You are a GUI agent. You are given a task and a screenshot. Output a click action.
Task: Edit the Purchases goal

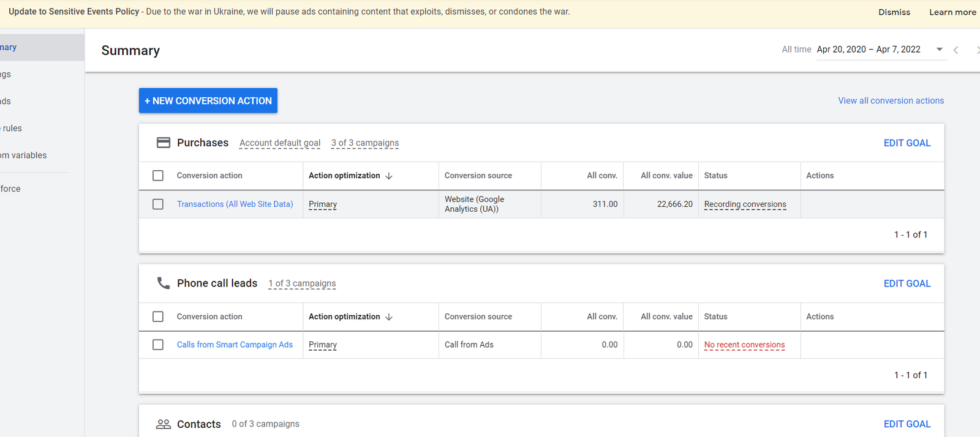point(907,143)
